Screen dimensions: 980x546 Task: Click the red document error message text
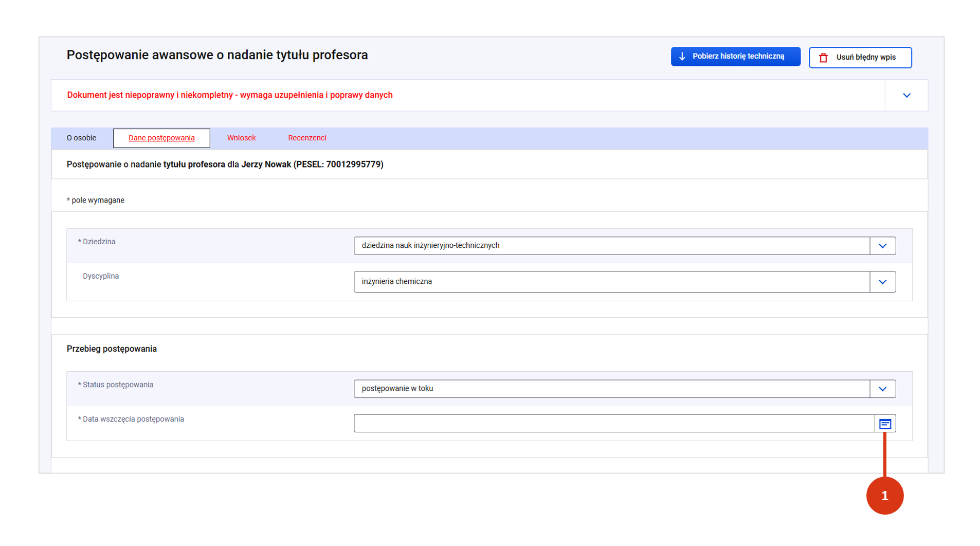(x=230, y=95)
